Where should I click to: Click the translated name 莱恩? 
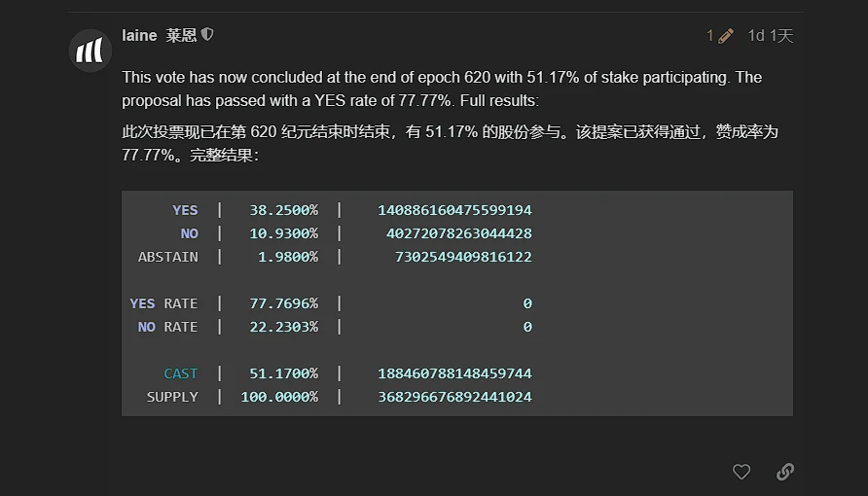181,35
